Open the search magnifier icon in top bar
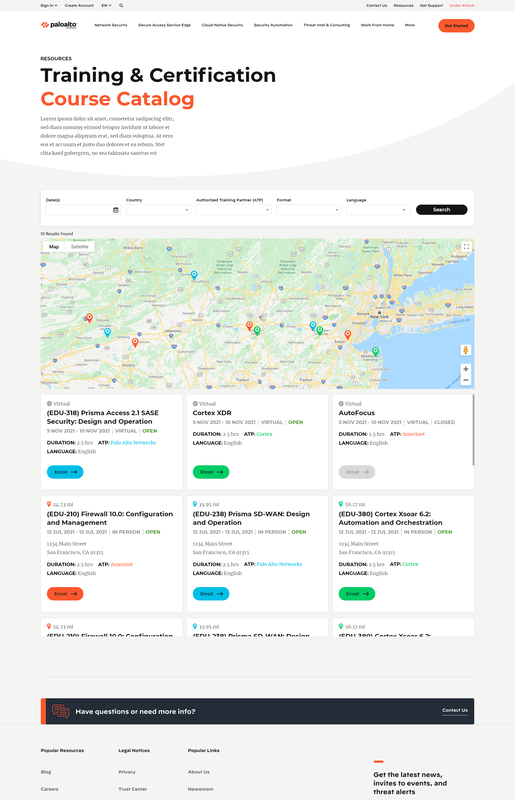The width and height of the screenshot is (515, 800). 121,6
